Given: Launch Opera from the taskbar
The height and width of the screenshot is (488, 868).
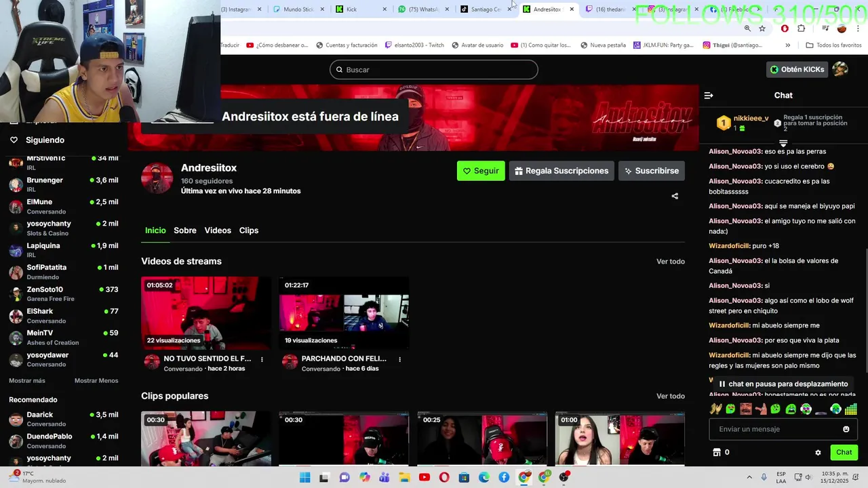Looking at the screenshot, I should (x=444, y=477).
